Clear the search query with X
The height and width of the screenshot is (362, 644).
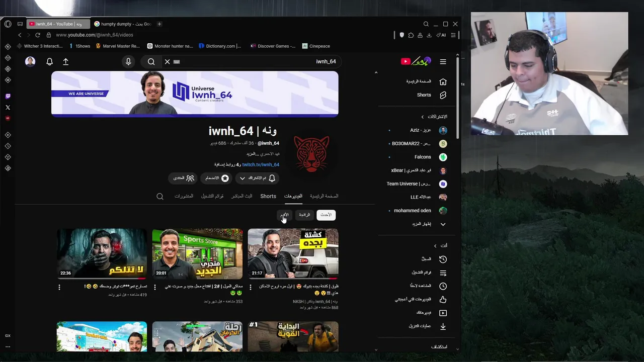coord(168,61)
